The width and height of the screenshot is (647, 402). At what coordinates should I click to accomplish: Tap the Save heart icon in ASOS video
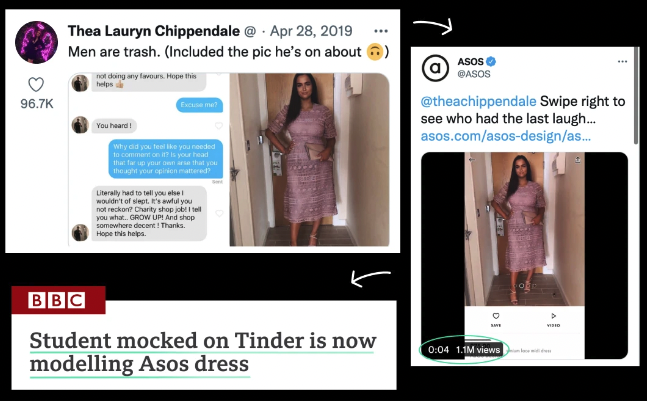coord(496,316)
